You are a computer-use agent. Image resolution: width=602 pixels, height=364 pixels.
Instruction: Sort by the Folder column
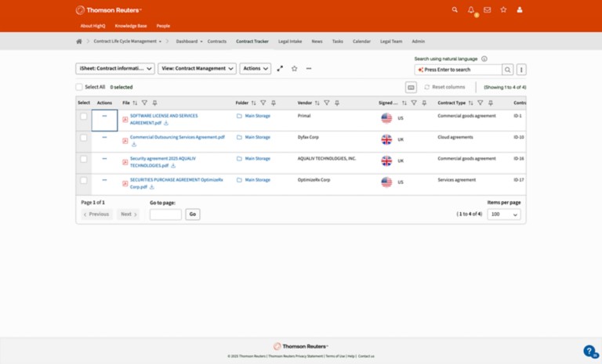(x=253, y=103)
